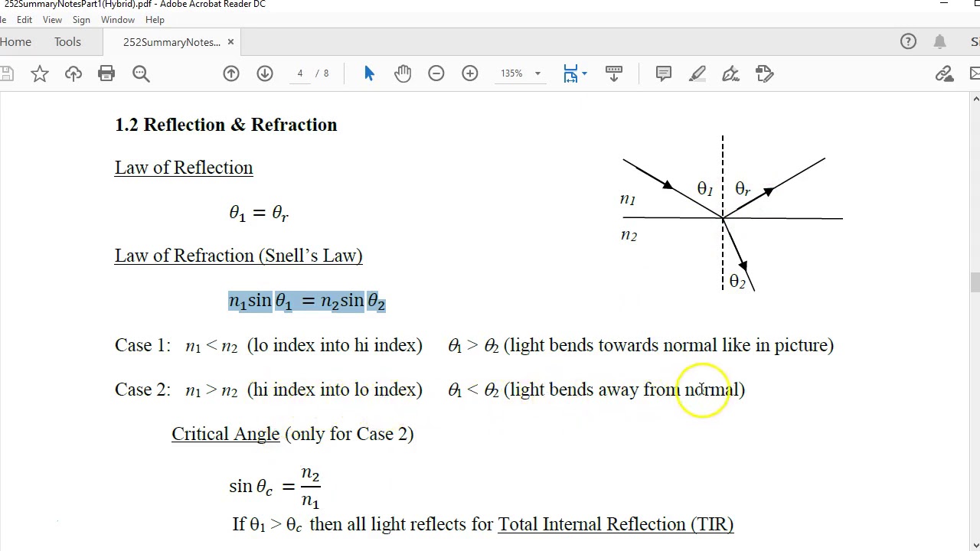
Task: Click the total page count "8"
Action: 326,73
